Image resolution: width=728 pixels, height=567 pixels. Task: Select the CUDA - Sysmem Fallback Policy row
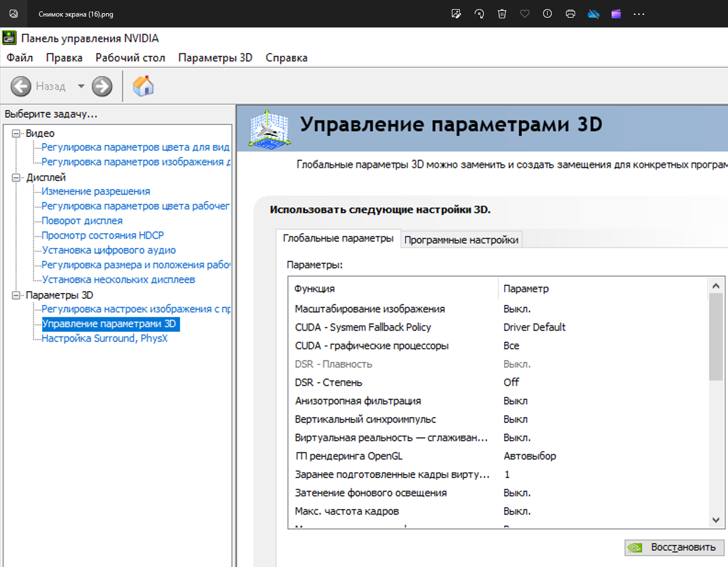(499, 327)
